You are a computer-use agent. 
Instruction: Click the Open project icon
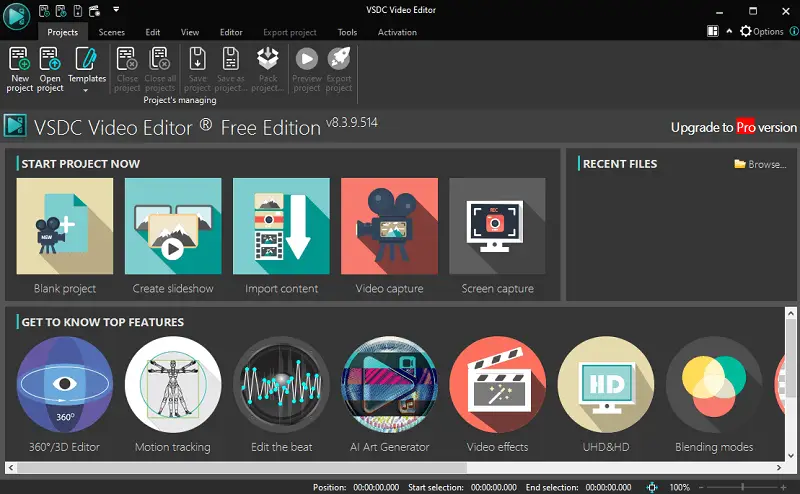pyautogui.click(x=50, y=59)
